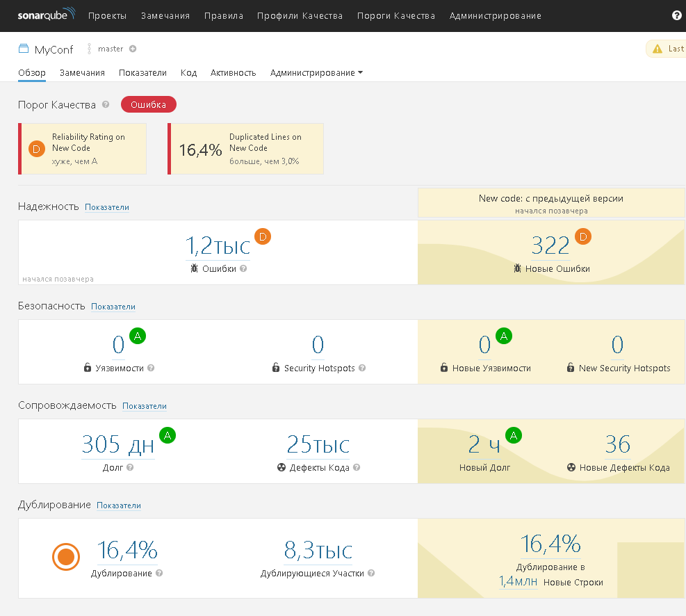The width and height of the screenshot is (686, 616).
Task: Click the SonarQube logo
Action: [46, 15]
